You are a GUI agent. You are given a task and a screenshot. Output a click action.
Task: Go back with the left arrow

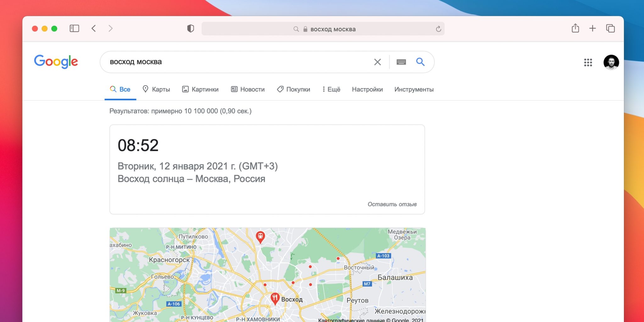(94, 29)
